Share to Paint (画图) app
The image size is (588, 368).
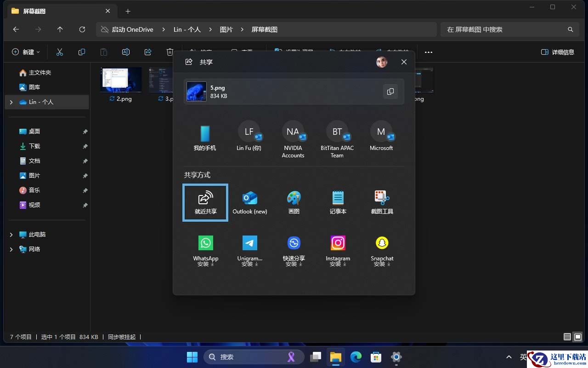[x=294, y=202]
